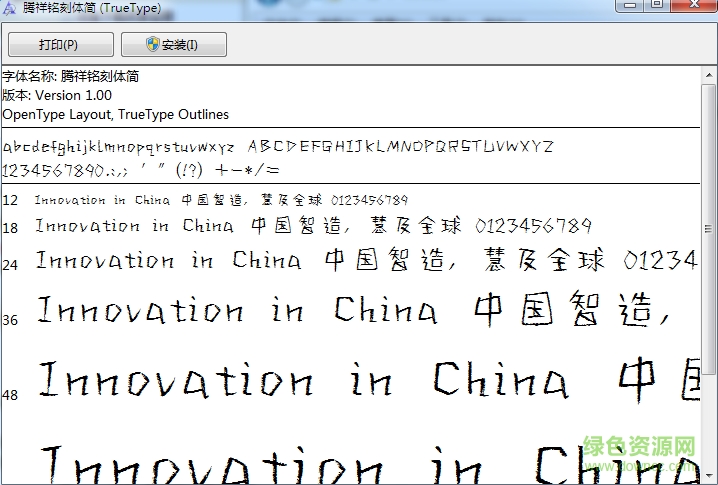Minimize the font preview window
The height and width of the screenshot is (485, 718).
coord(629,4)
